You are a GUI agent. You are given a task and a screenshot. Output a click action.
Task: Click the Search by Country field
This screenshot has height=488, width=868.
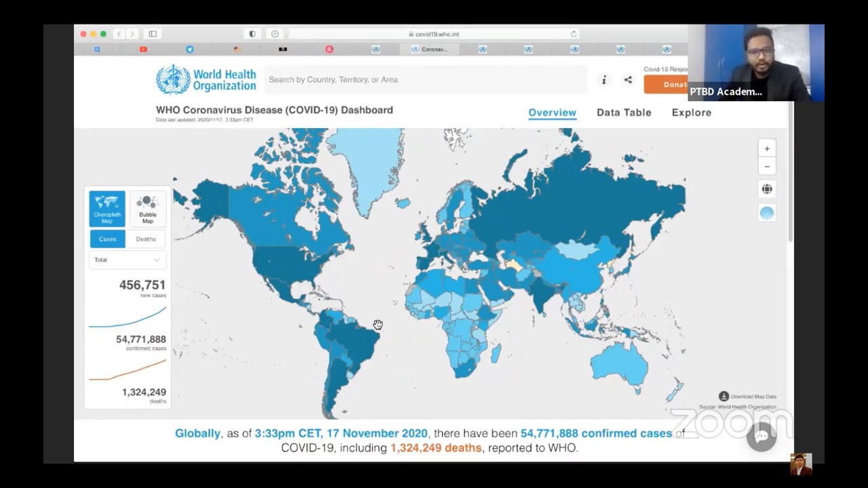click(425, 80)
